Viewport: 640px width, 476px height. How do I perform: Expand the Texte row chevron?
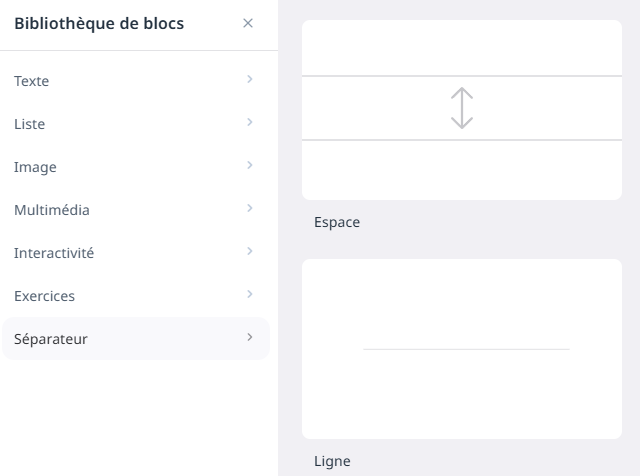(249, 80)
